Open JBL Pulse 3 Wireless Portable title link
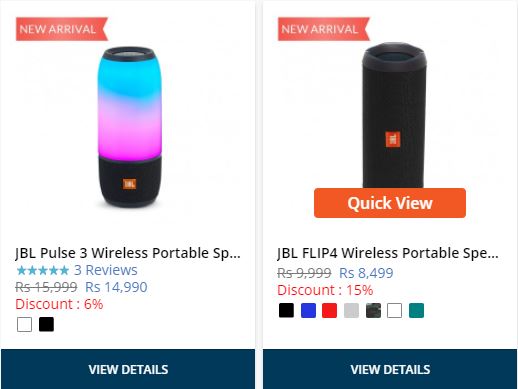 (x=128, y=253)
